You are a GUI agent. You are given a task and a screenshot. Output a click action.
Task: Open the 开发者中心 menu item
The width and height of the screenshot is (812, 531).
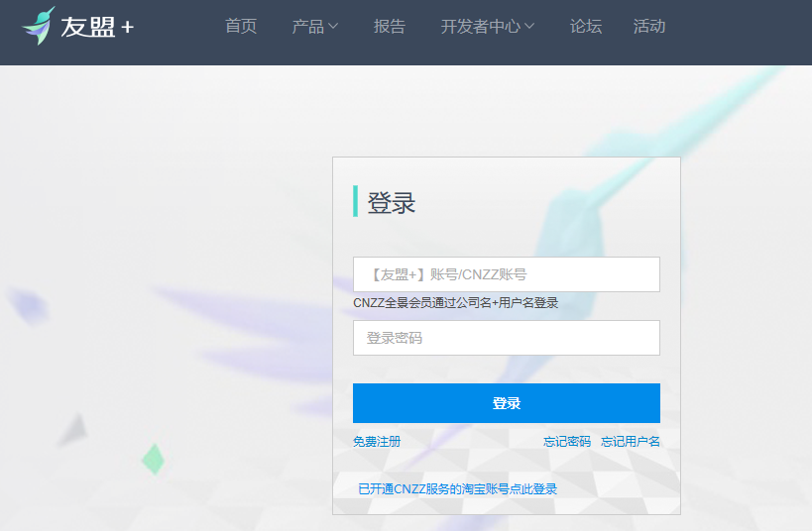click(481, 27)
